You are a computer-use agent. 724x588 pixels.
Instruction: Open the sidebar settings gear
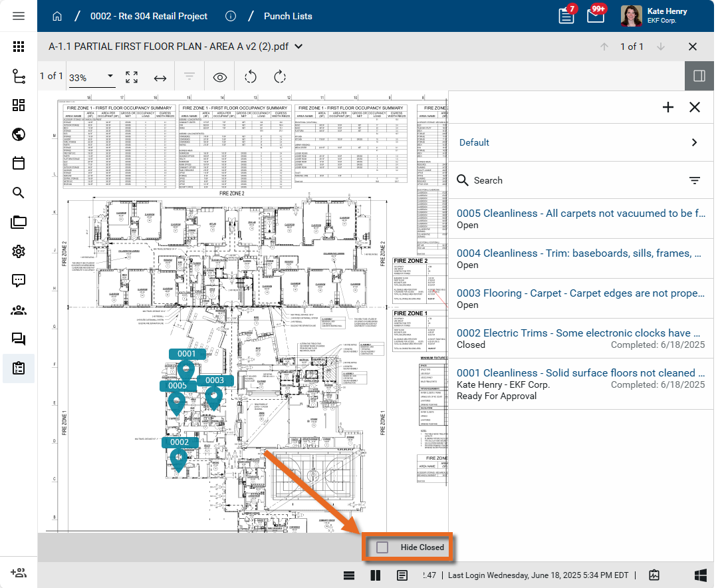click(x=19, y=251)
